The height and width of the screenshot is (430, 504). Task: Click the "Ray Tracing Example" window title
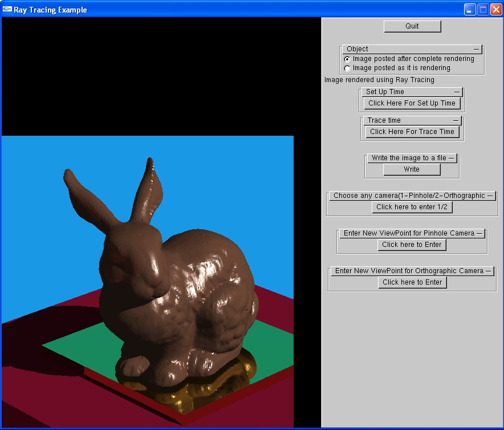(50, 10)
